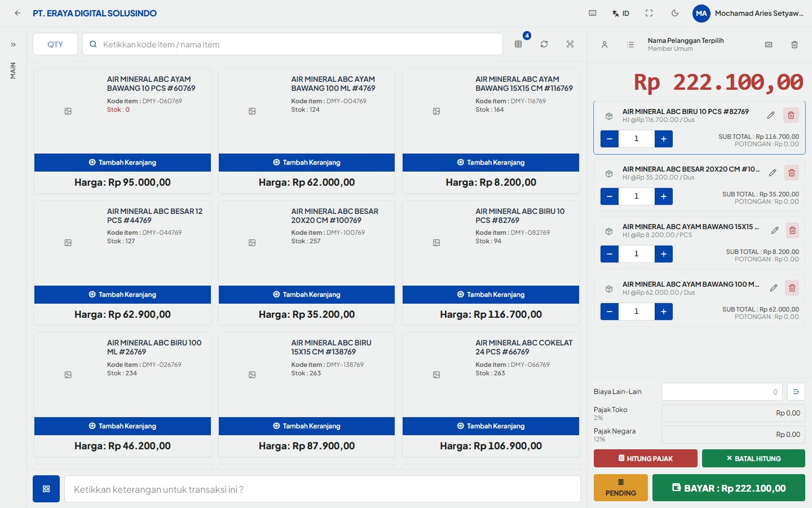The image size is (812, 508).
Task: Focus the item code search field
Action: point(293,44)
